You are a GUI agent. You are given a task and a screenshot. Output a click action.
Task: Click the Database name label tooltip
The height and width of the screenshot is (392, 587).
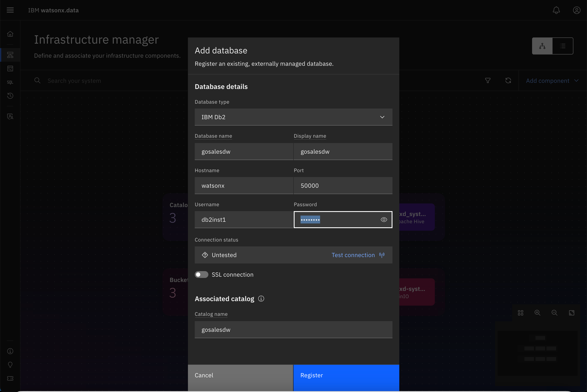pyautogui.click(x=213, y=136)
